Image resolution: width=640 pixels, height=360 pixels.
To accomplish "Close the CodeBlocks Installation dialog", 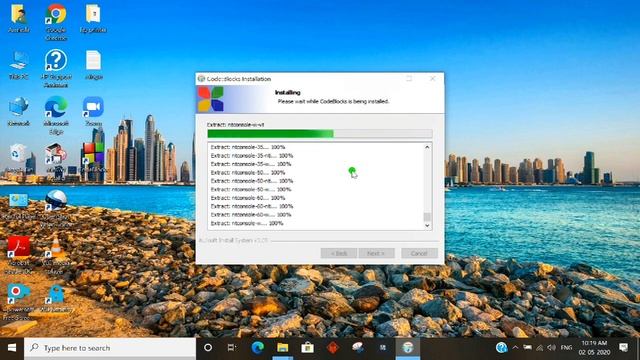I will (433, 78).
